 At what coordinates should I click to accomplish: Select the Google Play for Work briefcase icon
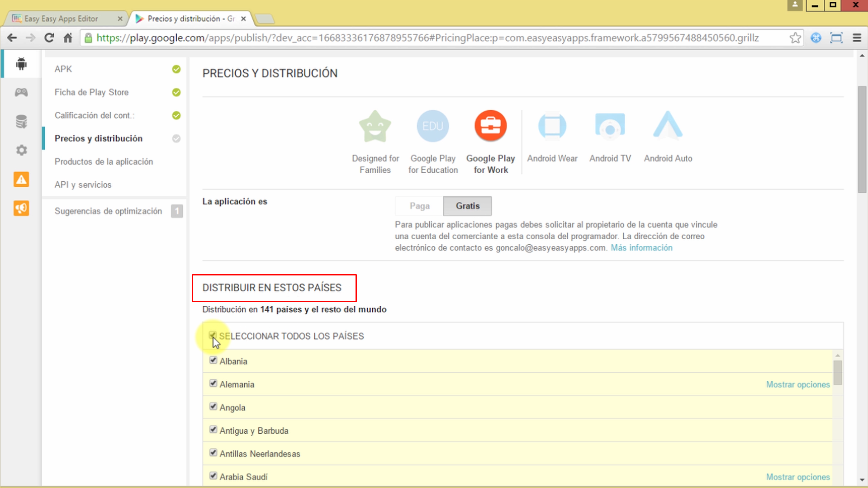pos(490,126)
